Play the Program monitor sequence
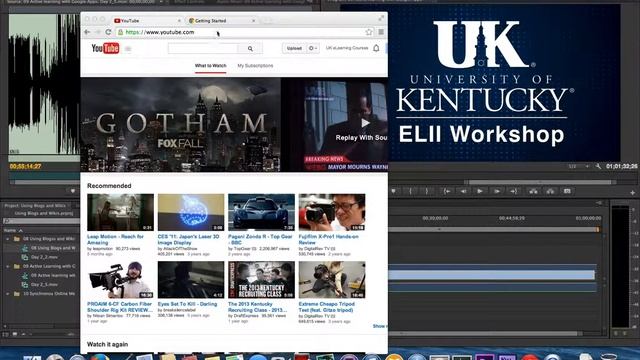Screen dimensions: 640x360 click(x=480, y=191)
